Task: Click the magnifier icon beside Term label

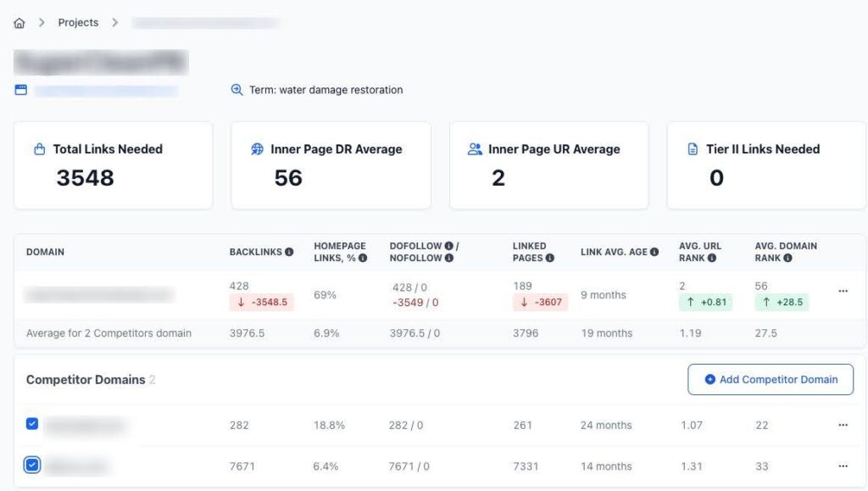Action: (x=237, y=90)
